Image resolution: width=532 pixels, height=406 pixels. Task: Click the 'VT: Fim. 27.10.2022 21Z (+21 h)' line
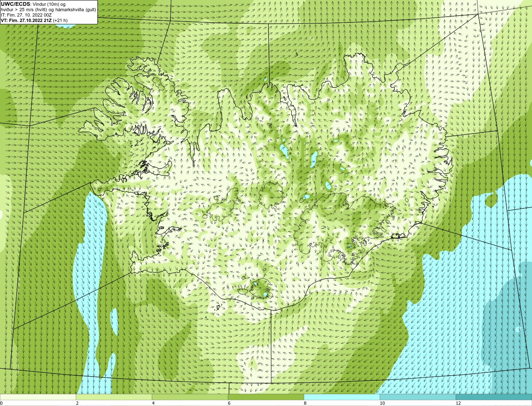point(34,20)
